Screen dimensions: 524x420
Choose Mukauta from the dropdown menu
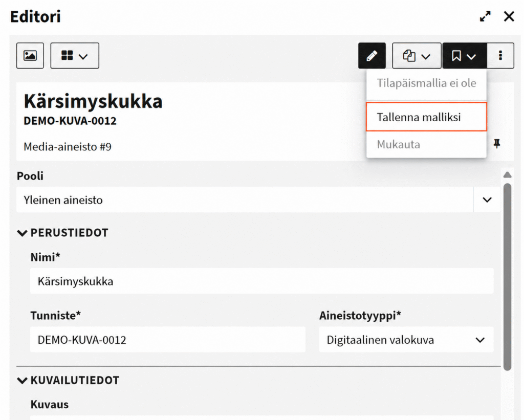[x=426, y=144]
